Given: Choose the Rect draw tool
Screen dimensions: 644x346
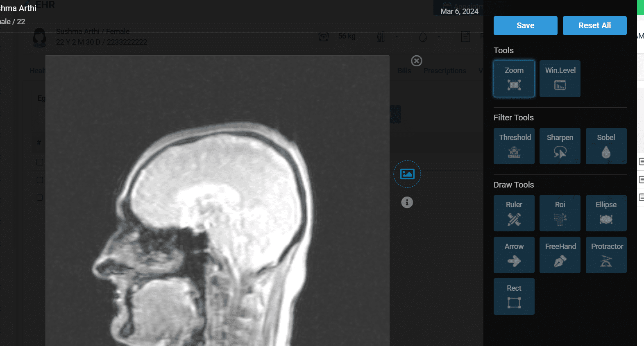Looking at the screenshot, I should (514, 296).
